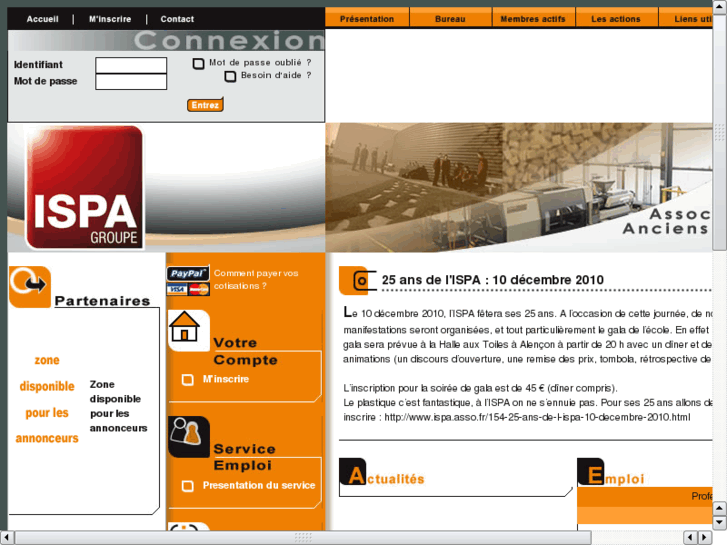
Task: Open the 25 ans de l'ISPA article title
Action: click(492, 280)
